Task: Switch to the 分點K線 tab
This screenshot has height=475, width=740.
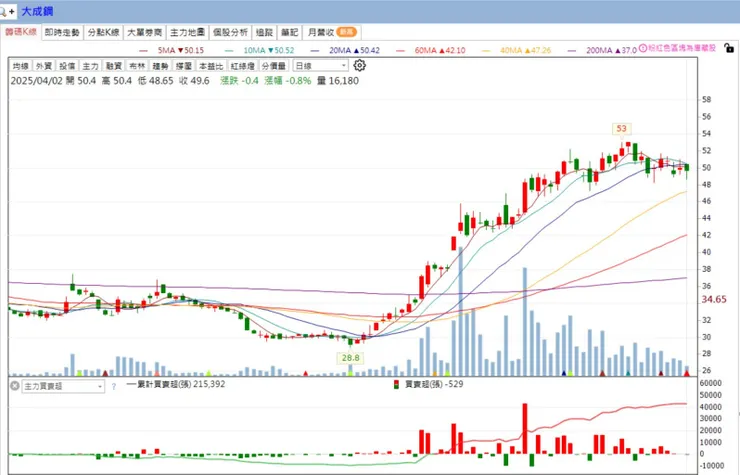Action: pos(103,32)
